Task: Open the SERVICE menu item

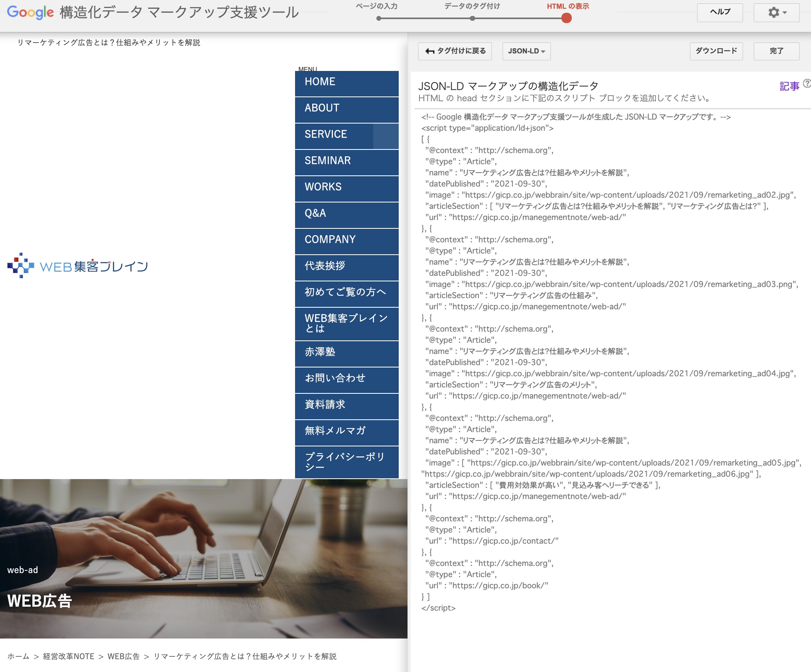Action: 334,136
